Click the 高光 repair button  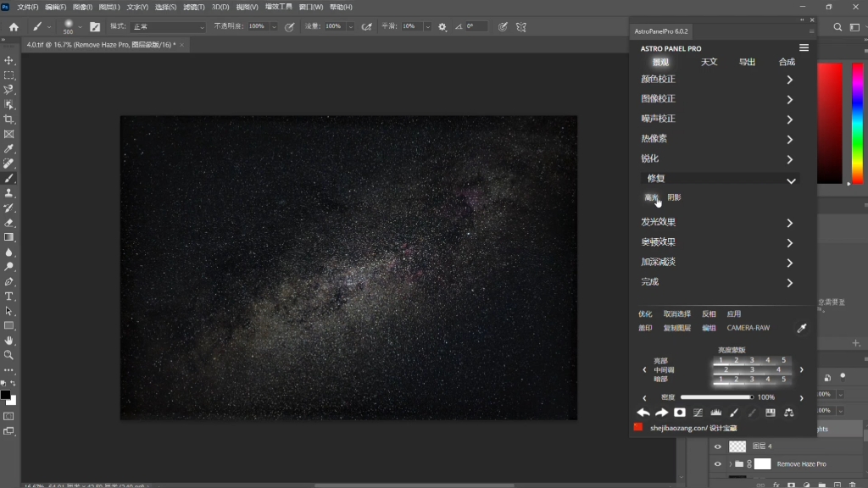[x=652, y=197]
